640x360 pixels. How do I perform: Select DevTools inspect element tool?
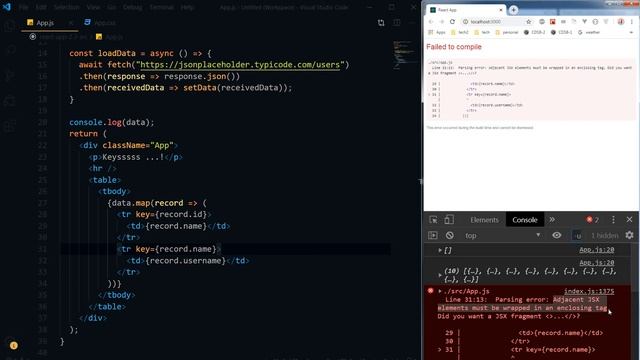[x=433, y=220]
